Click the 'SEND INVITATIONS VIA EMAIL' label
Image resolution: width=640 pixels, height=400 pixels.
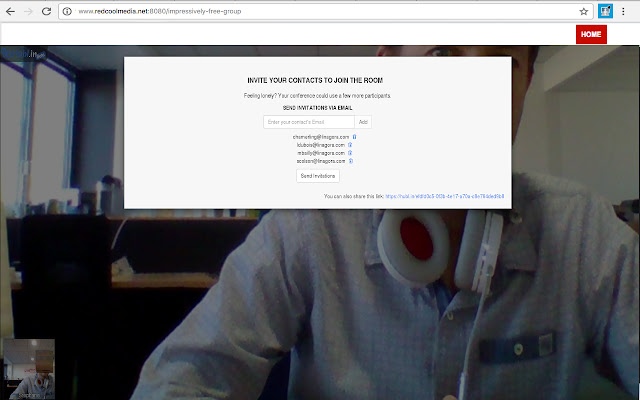(x=318, y=108)
